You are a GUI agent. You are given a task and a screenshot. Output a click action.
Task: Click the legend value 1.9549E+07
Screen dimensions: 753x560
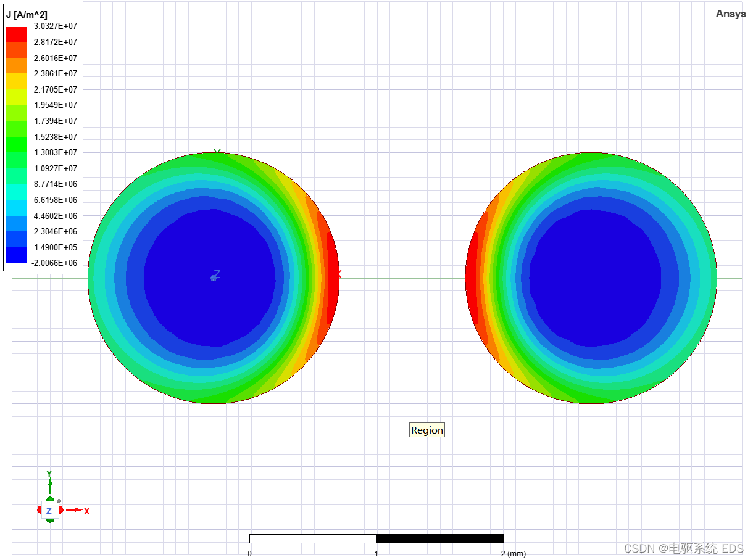click(56, 105)
